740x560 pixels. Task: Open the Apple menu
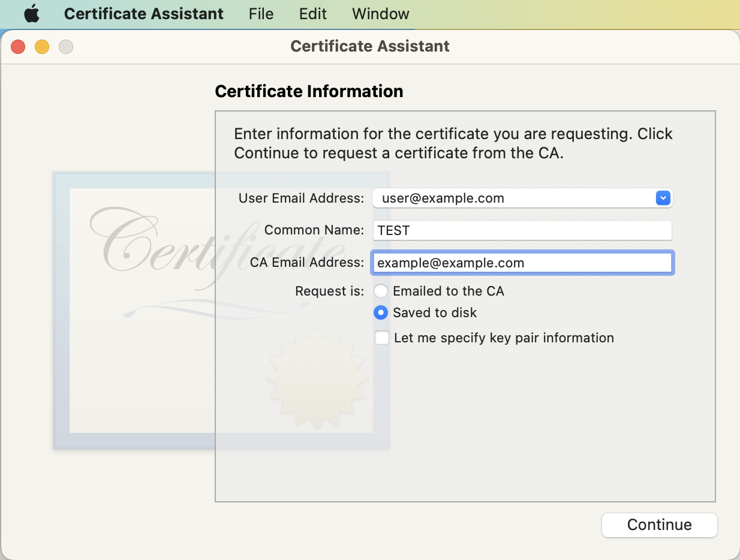coord(32,14)
